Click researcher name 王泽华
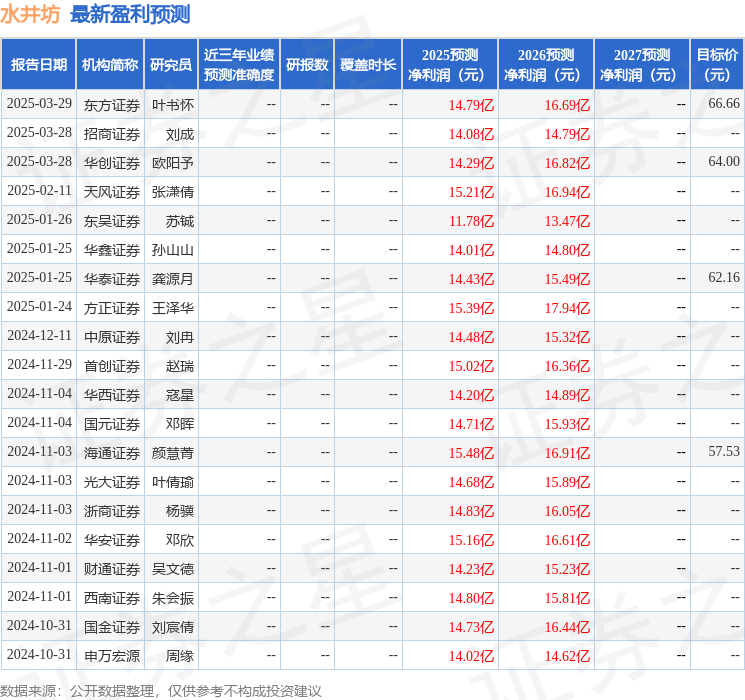 (173, 308)
